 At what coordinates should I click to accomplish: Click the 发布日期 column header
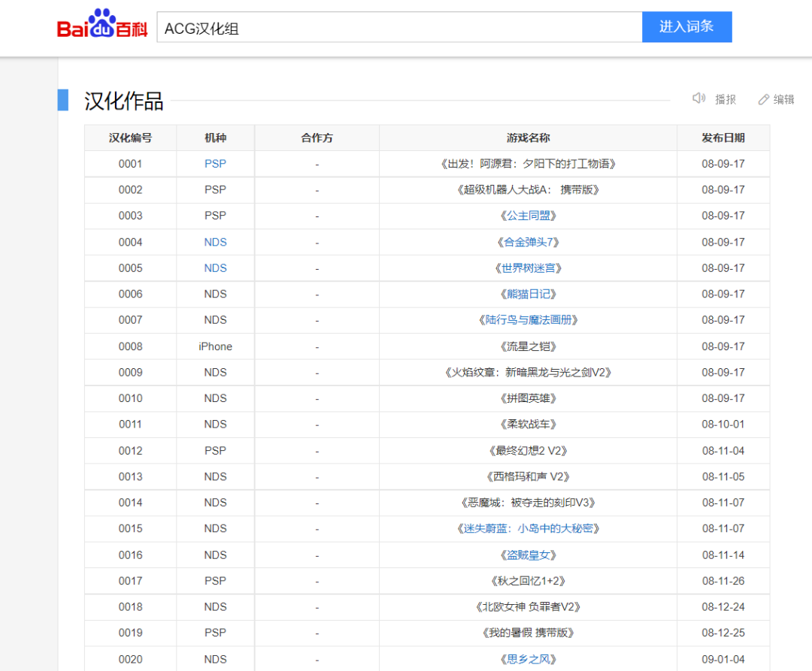(723, 138)
